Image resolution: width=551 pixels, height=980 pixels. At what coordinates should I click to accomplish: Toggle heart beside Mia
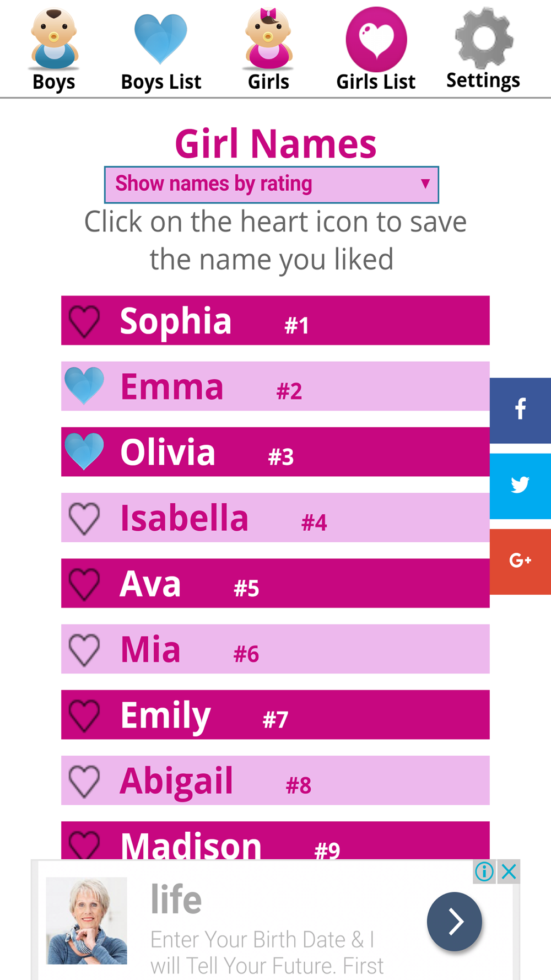click(84, 650)
